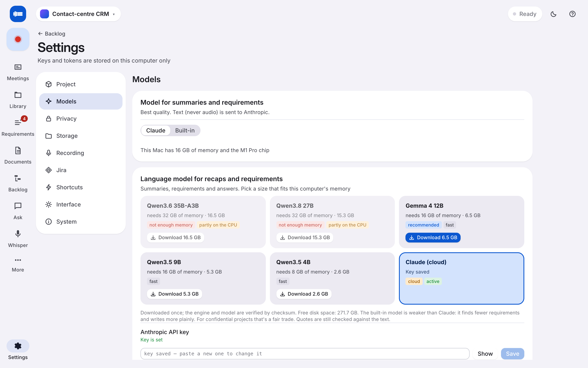This screenshot has width=588, height=368.
Task: Select the Models settings section
Action: click(81, 101)
